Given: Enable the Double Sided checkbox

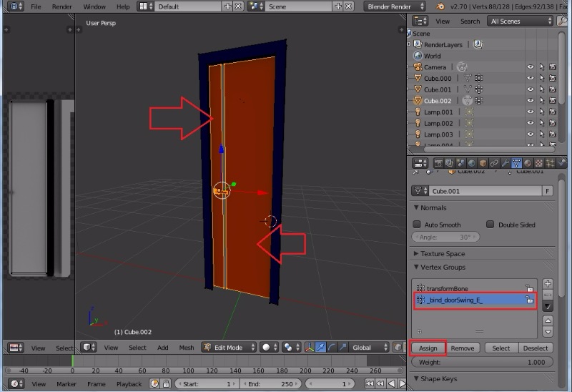Looking at the screenshot, I should tap(490, 225).
